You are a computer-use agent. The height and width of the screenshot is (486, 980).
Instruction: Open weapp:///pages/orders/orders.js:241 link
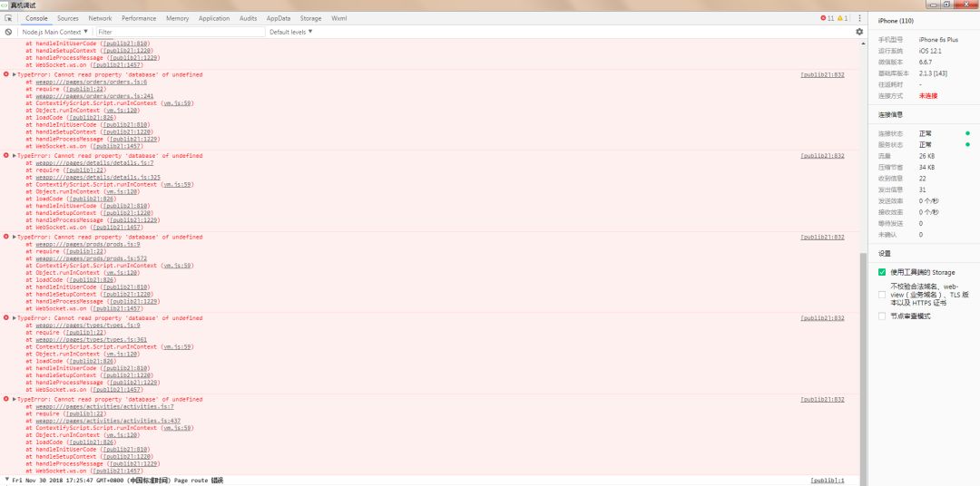pos(95,96)
